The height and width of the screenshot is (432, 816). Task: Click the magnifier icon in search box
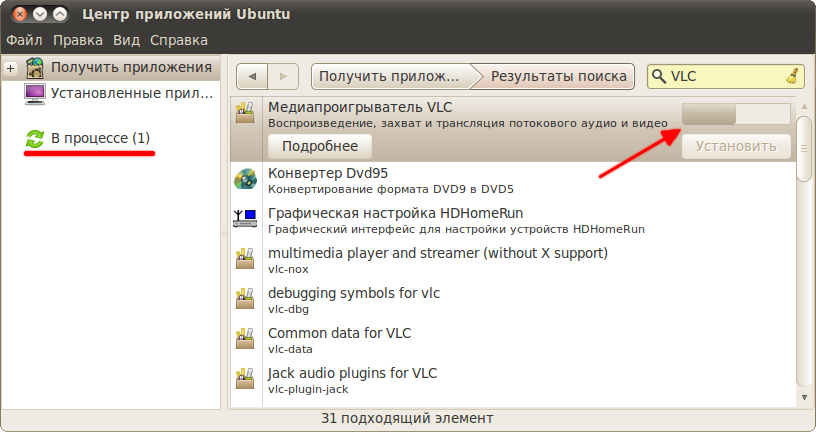pyautogui.click(x=659, y=77)
